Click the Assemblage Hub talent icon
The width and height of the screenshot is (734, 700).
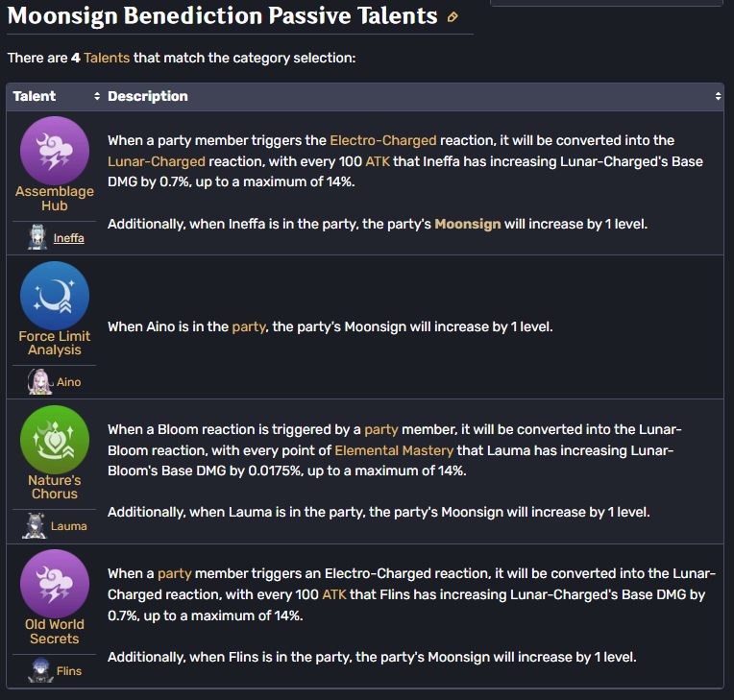[55, 151]
